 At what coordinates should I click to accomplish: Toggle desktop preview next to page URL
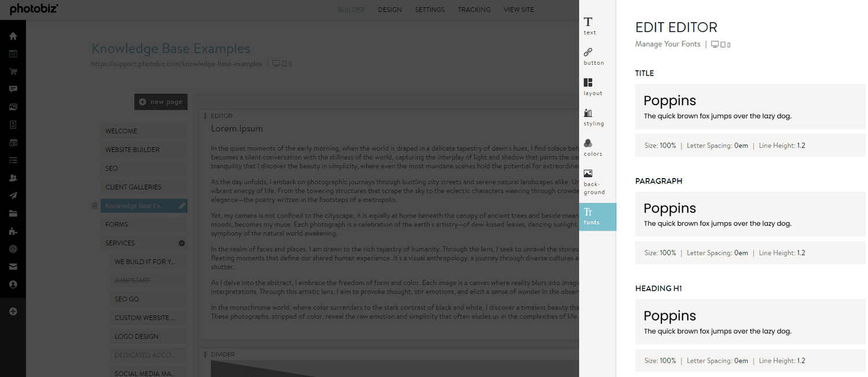pos(276,64)
